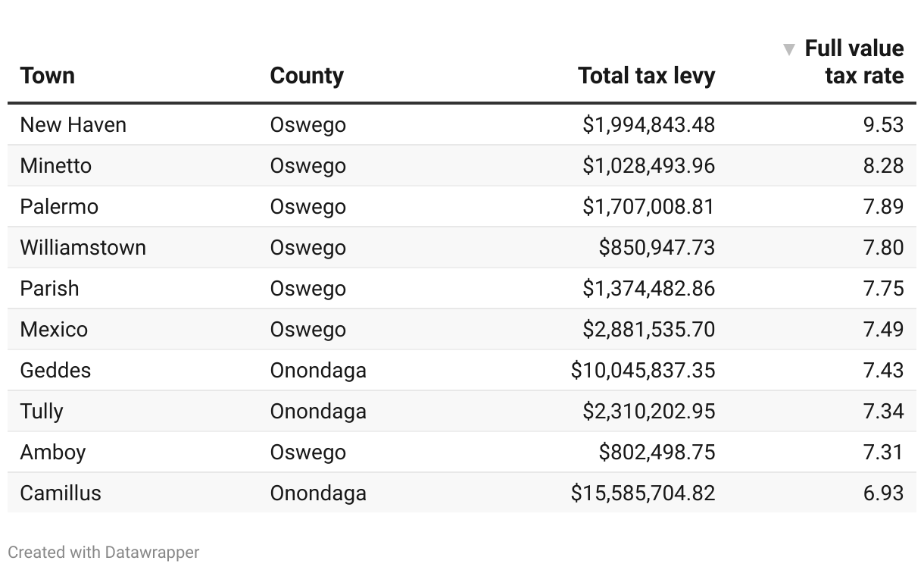Select the Palermo row name

(59, 206)
